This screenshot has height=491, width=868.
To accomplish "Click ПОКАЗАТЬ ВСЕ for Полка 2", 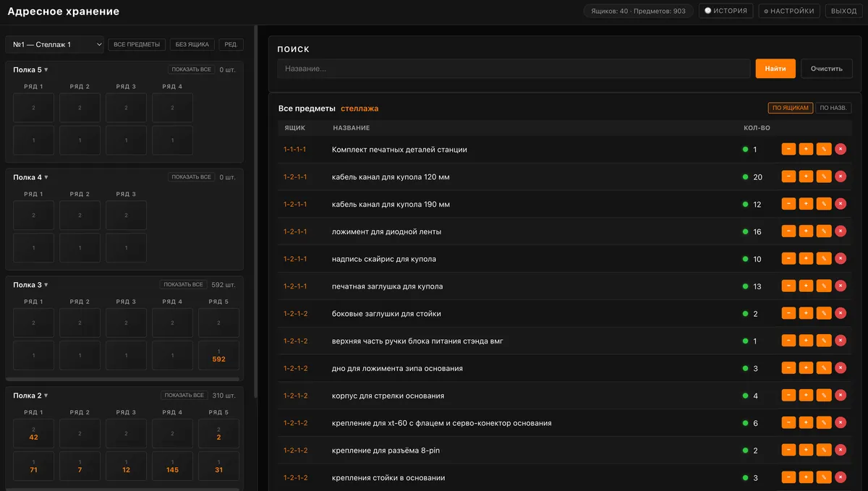I will [x=184, y=396].
